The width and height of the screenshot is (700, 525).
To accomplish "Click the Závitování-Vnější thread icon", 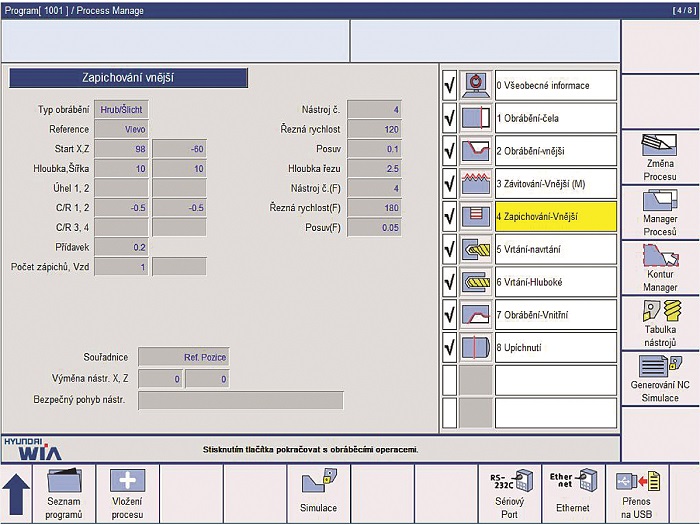I will point(476,183).
